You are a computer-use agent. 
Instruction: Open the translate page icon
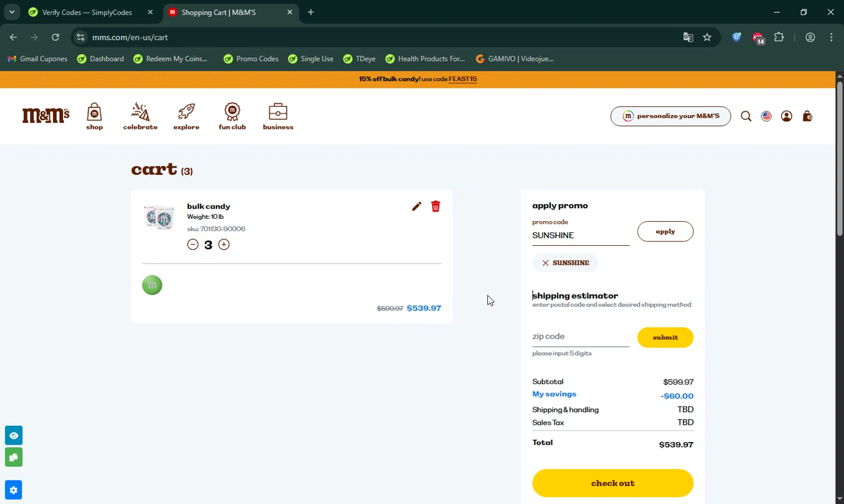click(688, 37)
